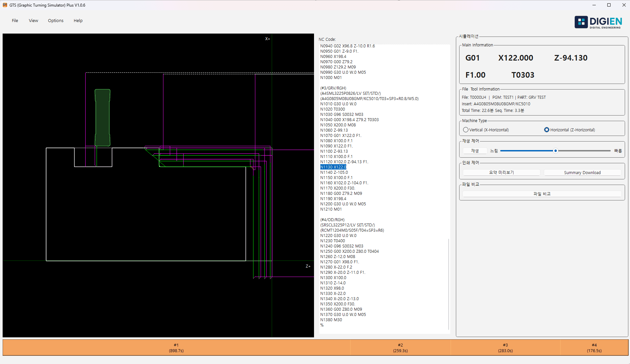The width and height of the screenshot is (630, 364).
Task: Select segment #2 in the bottom timeline
Action: (400, 347)
